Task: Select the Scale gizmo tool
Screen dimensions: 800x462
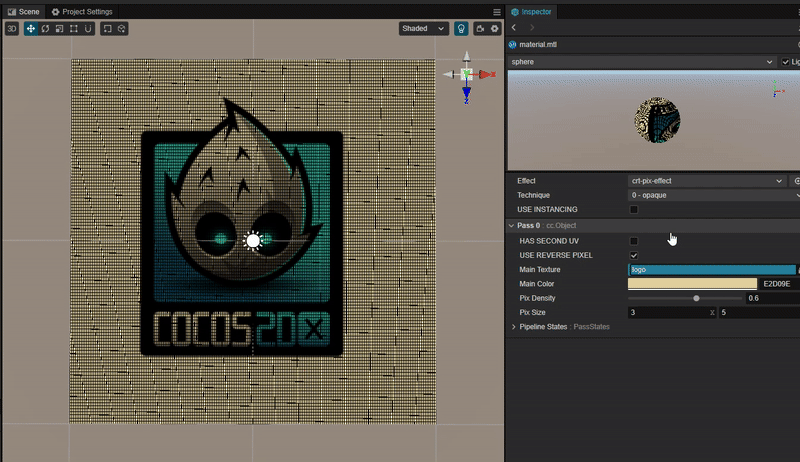Action: click(x=59, y=29)
